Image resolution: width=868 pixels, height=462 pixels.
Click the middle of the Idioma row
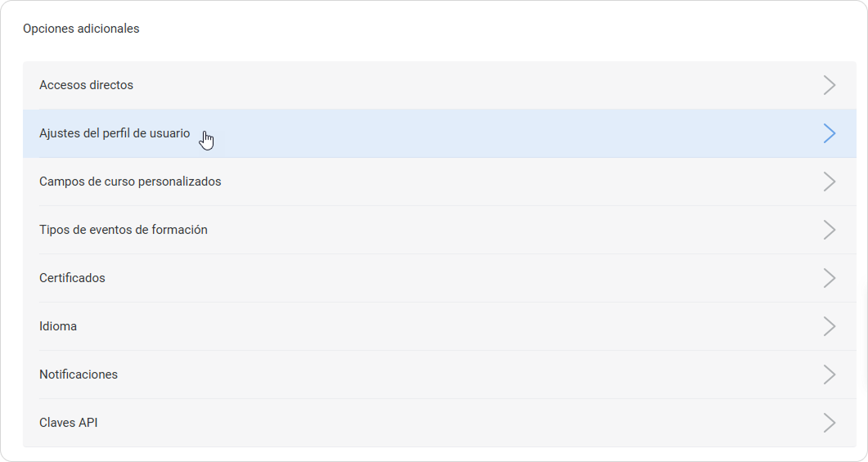(439, 326)
